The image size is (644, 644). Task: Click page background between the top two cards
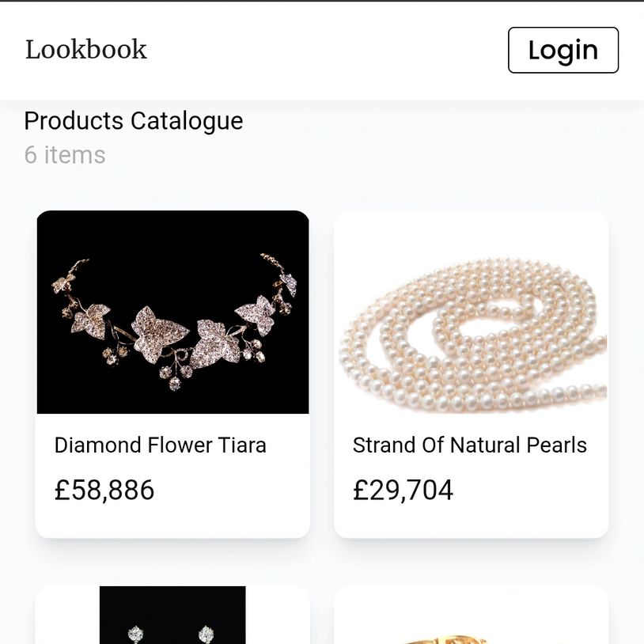point(321,372)
